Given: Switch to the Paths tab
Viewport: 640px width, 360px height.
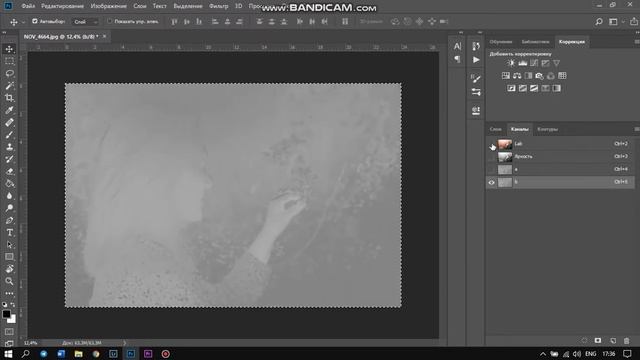Looking at the screenshot, I should tap(547, 129).
